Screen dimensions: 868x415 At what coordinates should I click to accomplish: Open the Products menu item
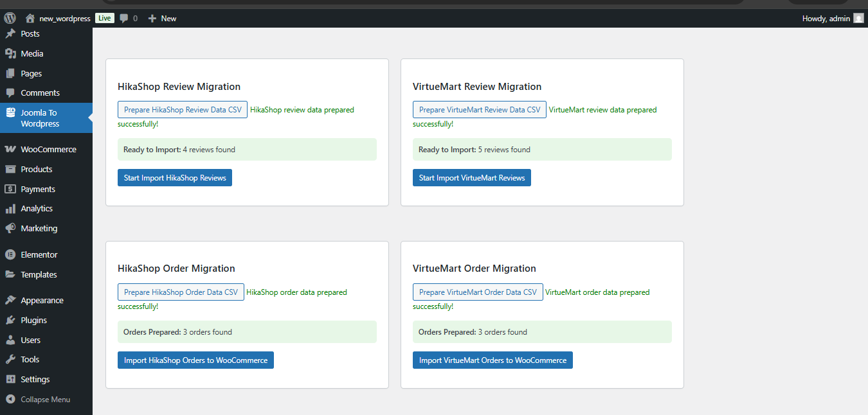coord(36,169)
